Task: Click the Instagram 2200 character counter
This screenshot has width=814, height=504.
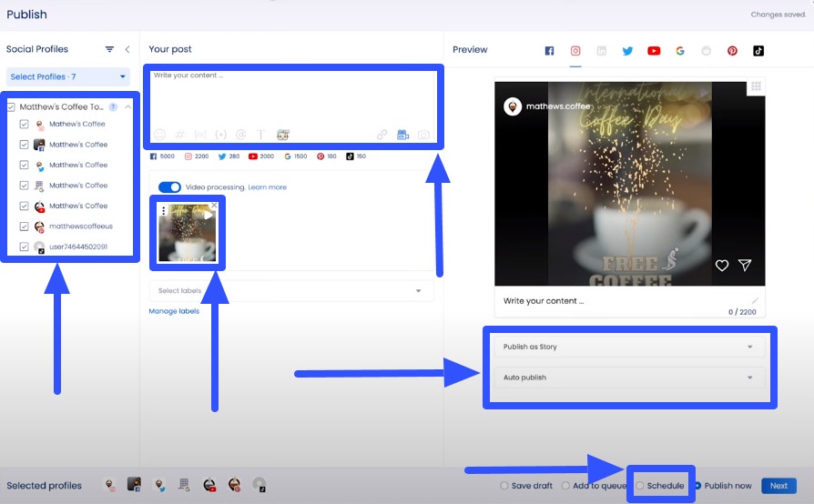Action: (x=197, y=156)
